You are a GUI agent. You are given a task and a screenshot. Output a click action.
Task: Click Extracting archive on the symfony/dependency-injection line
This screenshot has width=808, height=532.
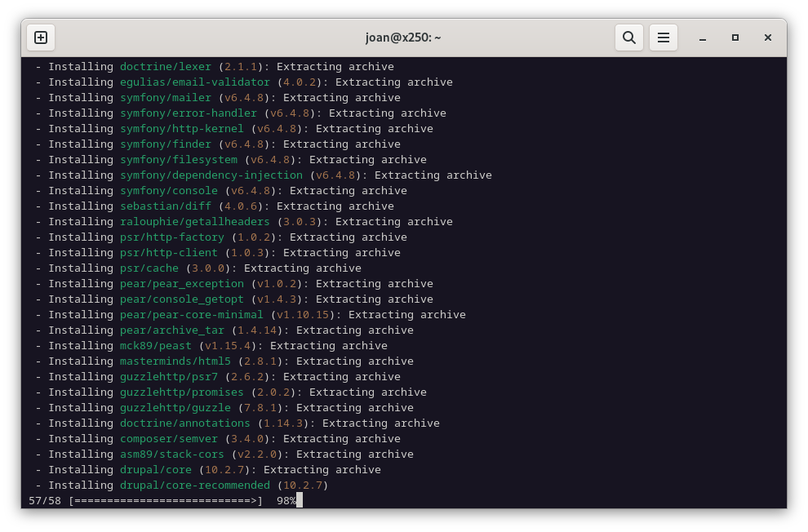(433, 175)
